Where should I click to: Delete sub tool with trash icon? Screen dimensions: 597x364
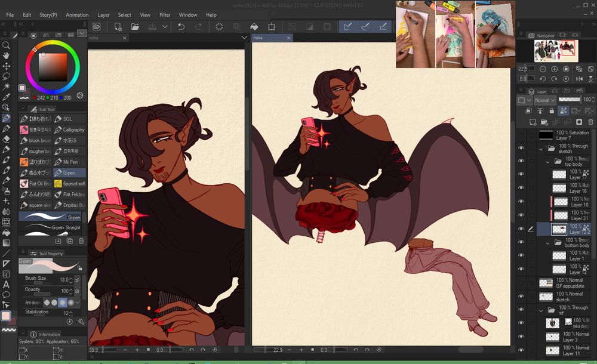(x=81, y=240)
